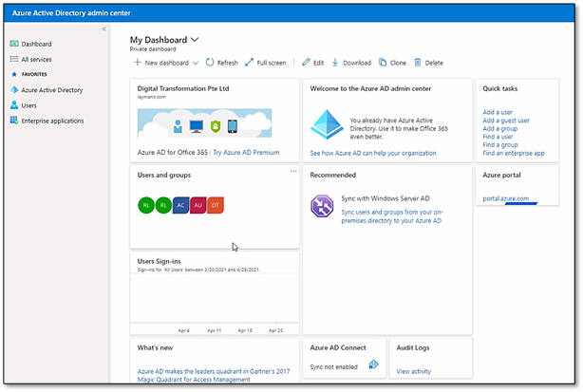The width and height of the screenshot is (583, 392).
Task: Click Add a group quick task
Action: [x=500, y=128]
